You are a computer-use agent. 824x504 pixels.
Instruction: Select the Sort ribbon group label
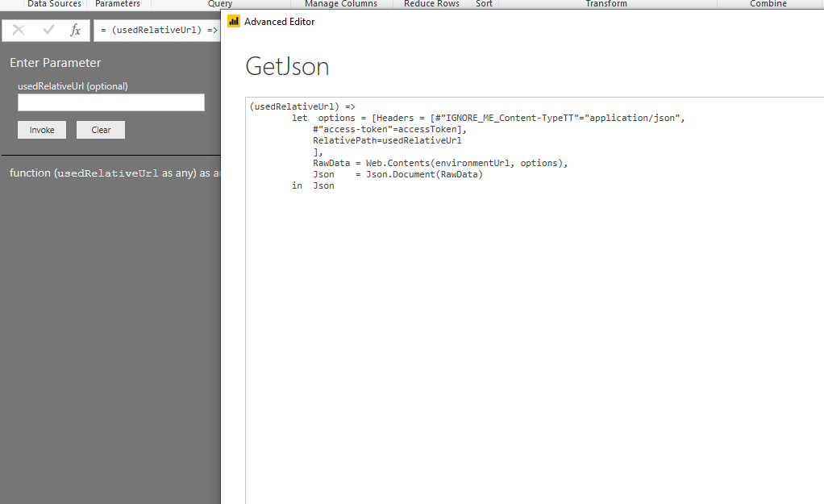pyautogui.click(x=484, y=4)
